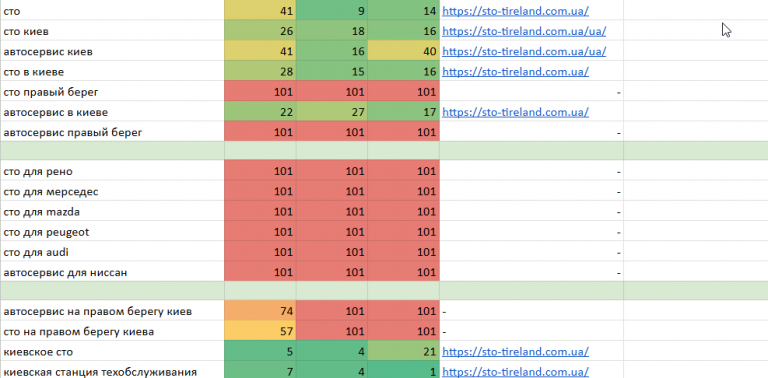Select the 'автосервис правый берег' cell
This screenshot has width=768, height=378.
(112, 132)
